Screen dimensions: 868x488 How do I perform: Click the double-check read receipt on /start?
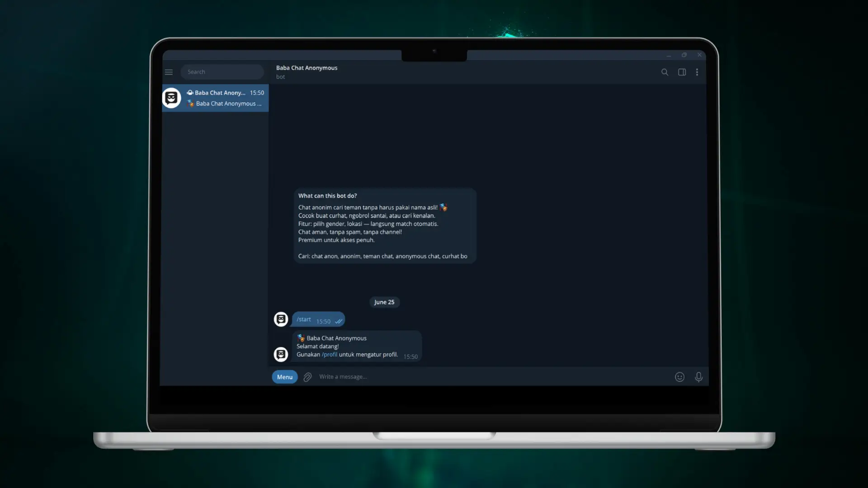coord(338,321)
